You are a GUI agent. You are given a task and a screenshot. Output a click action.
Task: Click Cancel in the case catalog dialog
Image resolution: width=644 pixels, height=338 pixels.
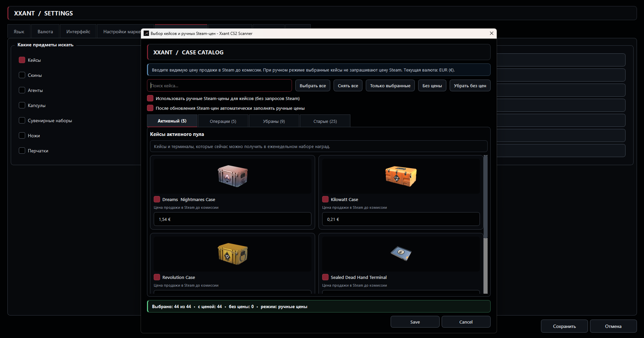pyautogui.click(x=466, y=322)
